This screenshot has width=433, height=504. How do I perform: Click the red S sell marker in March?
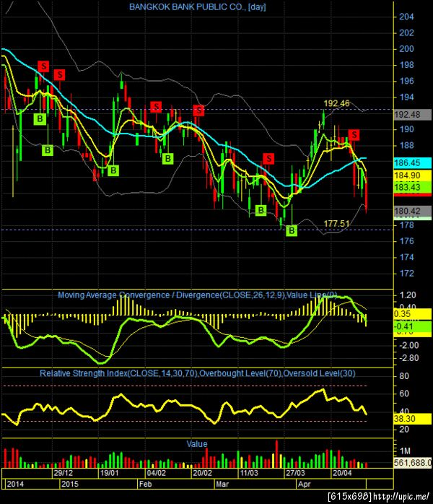(268, 158)
